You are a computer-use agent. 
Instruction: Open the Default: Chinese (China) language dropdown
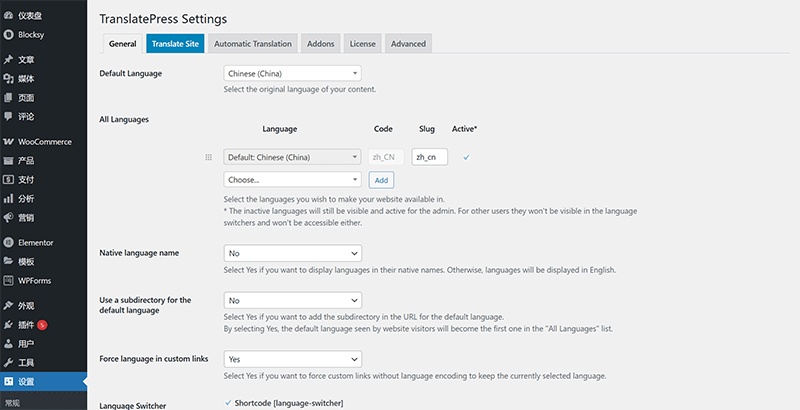[x=292, y=157]
